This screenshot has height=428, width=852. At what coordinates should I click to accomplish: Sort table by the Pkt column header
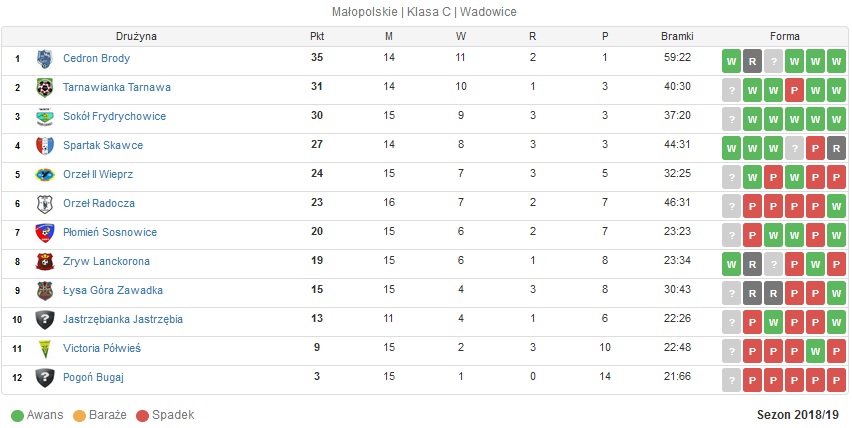(317, 36)
